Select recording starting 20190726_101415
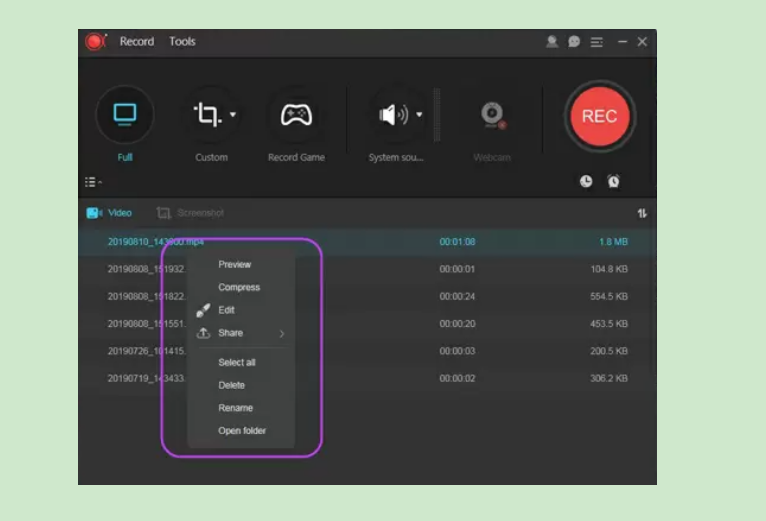766x521 pixels. 146,351
